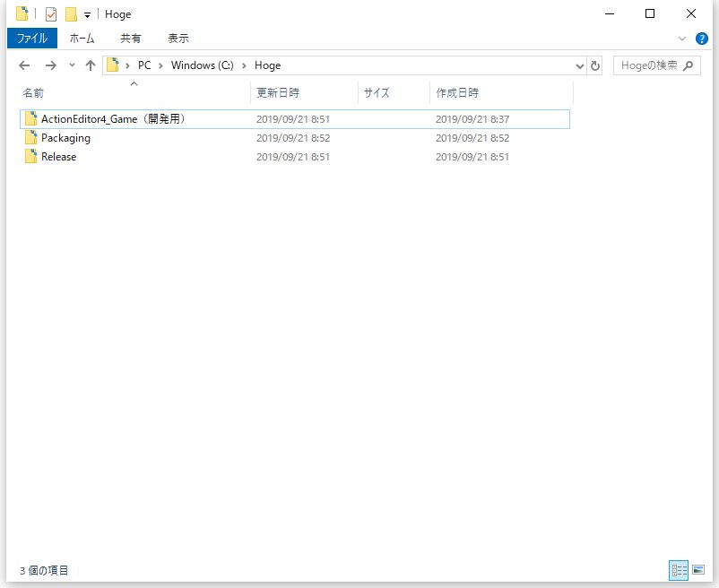Switch to the ホーム ribbon tab
Viewport: 719px width, 588px height.
click(x=82, y=38)
